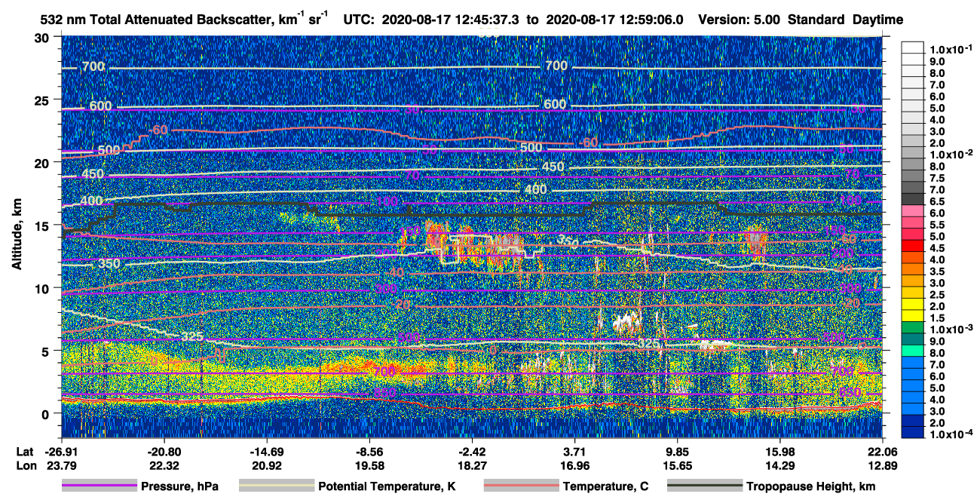The image size is (980, 503).
Task: Click the "Tropopause Height, km" legend label
Action: tap(811, 487)
